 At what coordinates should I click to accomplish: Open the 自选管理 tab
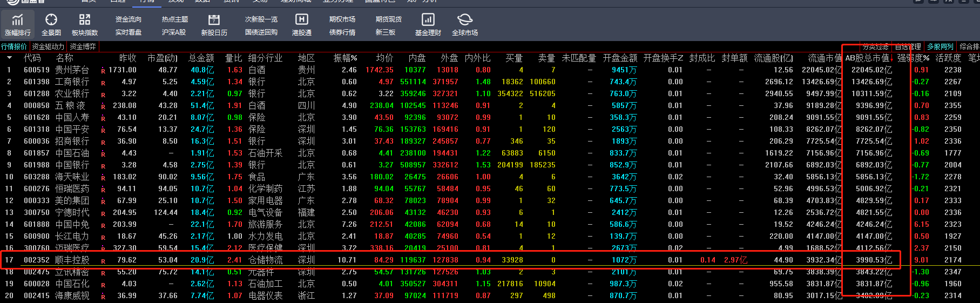(908, 46)
